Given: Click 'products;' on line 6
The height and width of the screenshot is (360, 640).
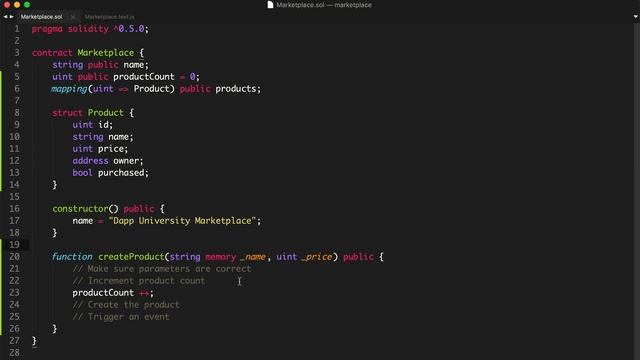Looking at the screenshot, I should pos(238,89).
